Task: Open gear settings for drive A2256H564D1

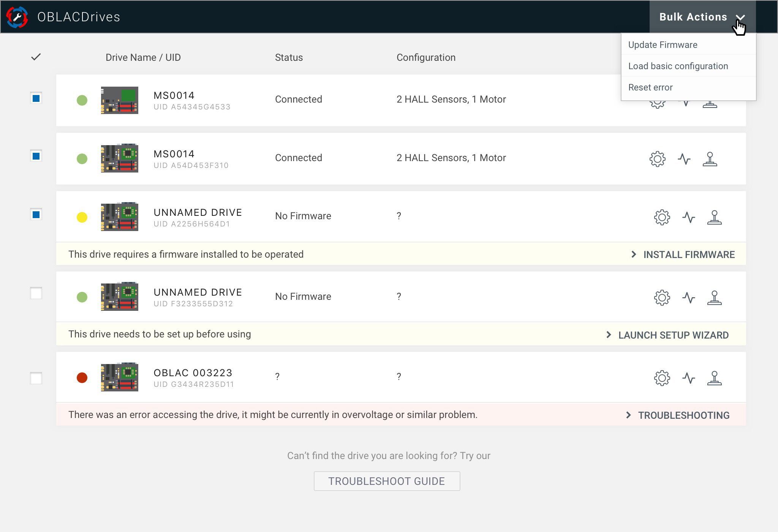Action: pyautogui.click(x=662, y=217)
